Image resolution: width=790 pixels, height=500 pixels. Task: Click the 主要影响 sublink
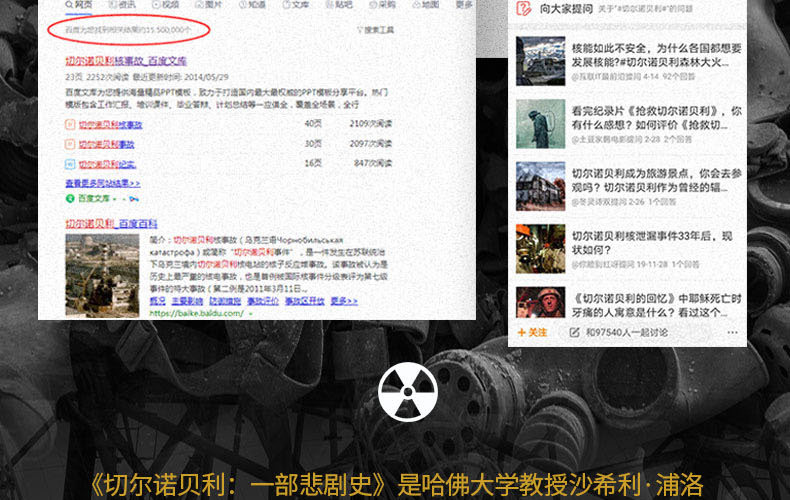[187, 301]
